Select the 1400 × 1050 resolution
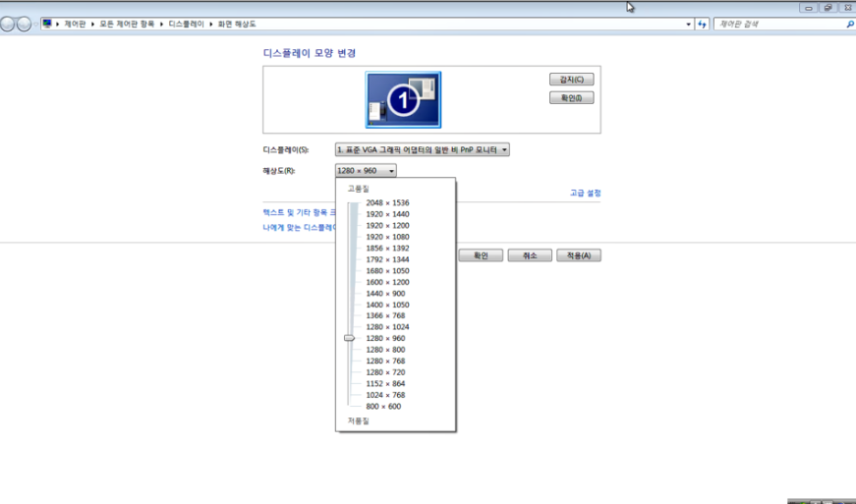Screen dimensions: 856x504 (x=387, y=305)
